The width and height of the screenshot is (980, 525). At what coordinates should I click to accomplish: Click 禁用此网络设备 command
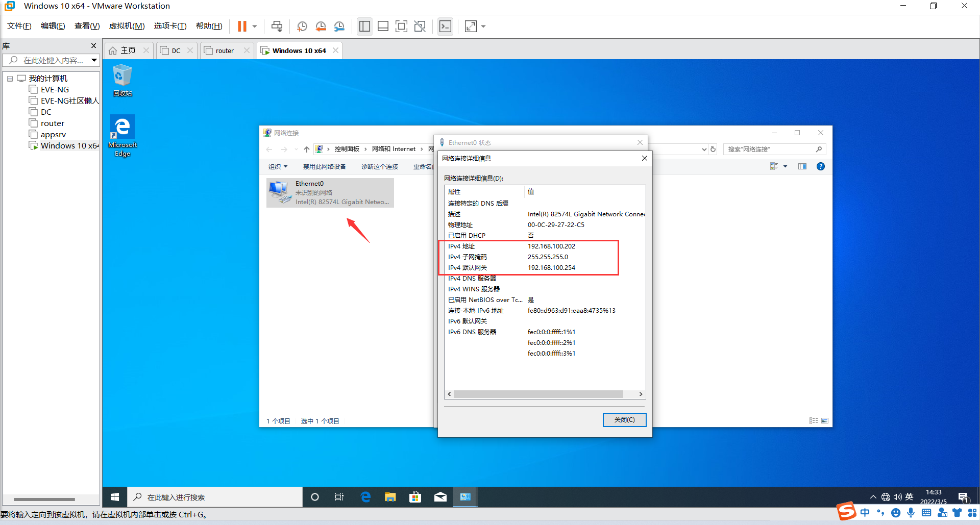click(x=324, y=167)
